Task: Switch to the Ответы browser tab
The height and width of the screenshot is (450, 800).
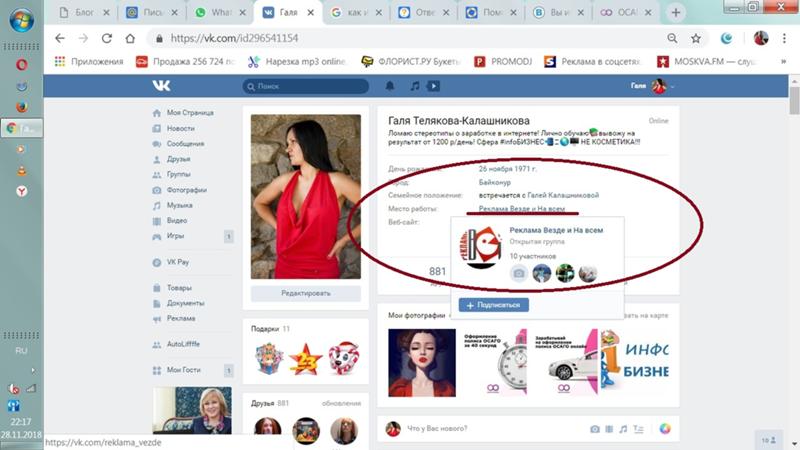Action: click(x=424, y=13)
